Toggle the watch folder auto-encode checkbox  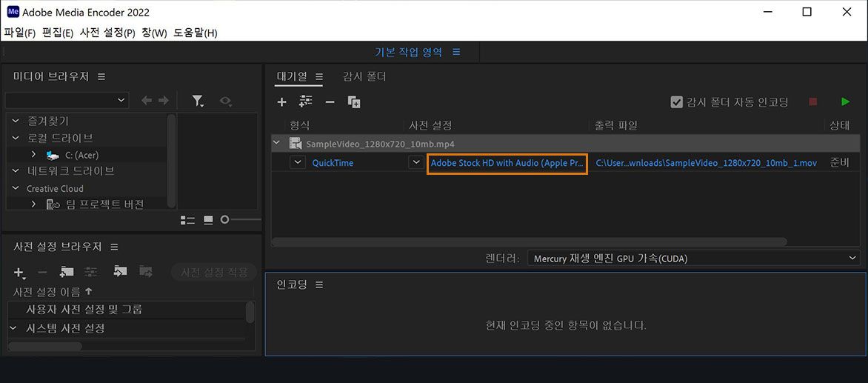coord(676,101)
